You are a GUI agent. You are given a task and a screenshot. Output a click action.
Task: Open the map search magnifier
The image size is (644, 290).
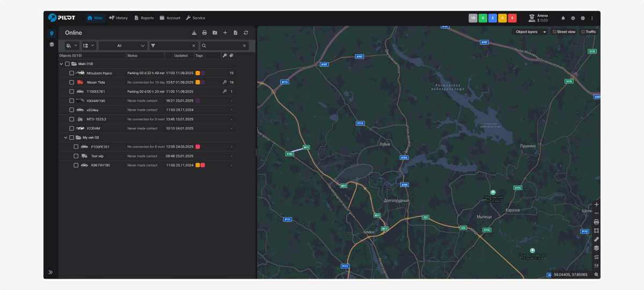(x=596, y=274)
